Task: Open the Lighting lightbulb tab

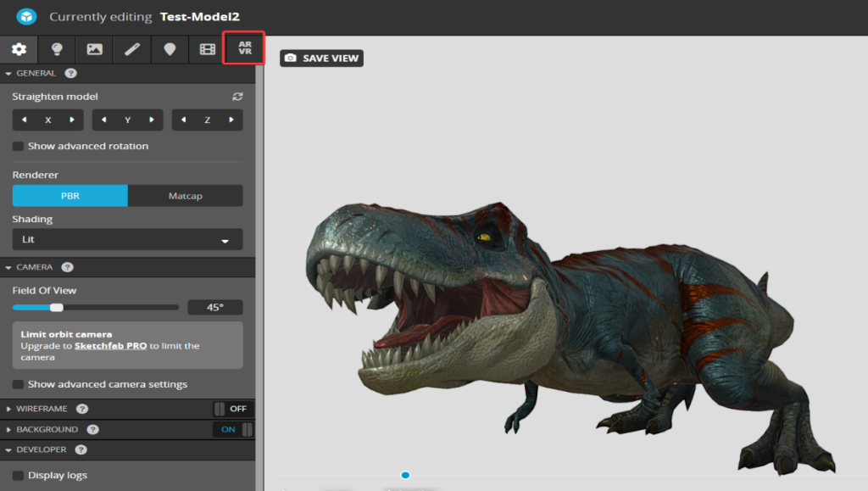Action: click(x=57, y=49)
